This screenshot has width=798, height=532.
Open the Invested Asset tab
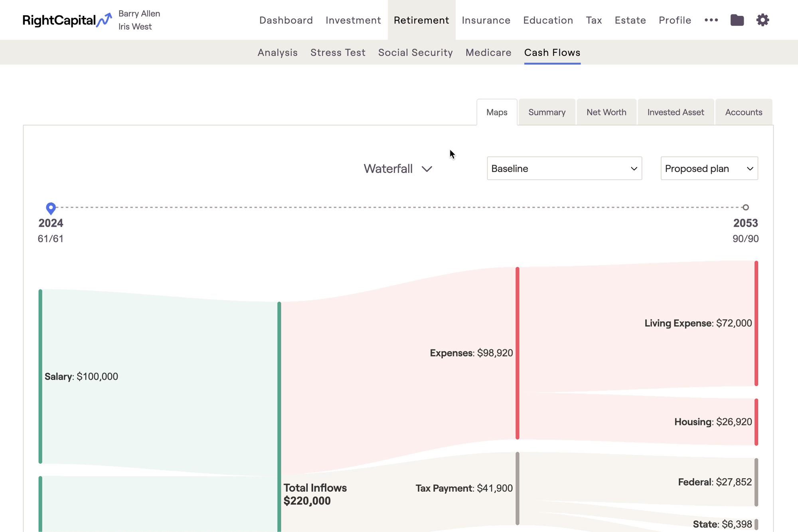[676, 112]
